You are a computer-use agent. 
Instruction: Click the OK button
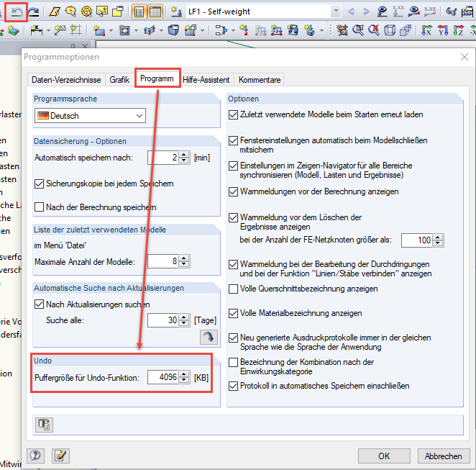tap(384, 456)
